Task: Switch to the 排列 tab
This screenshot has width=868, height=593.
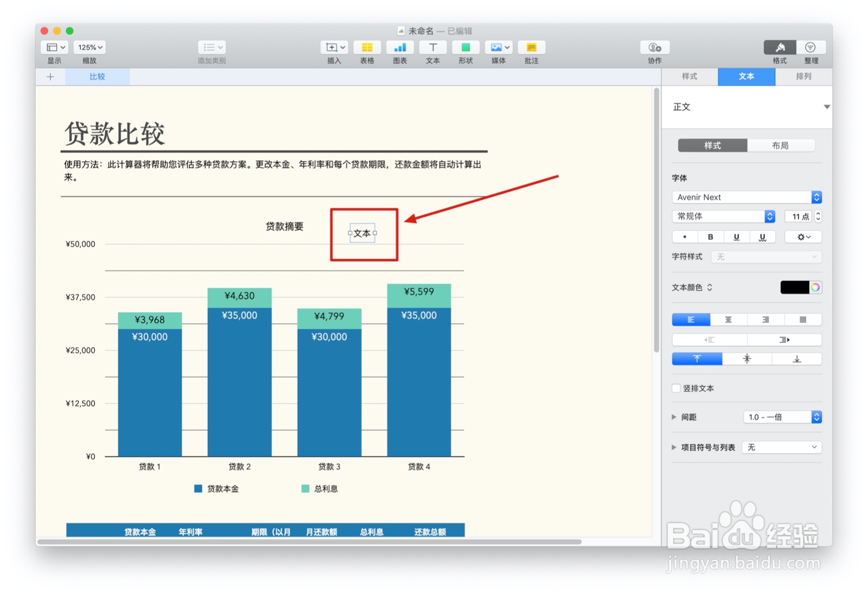Action: [803, 76]
